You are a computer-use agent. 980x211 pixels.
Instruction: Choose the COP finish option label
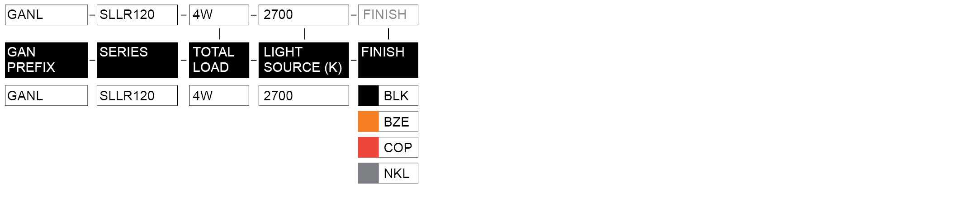pos(398,147)
